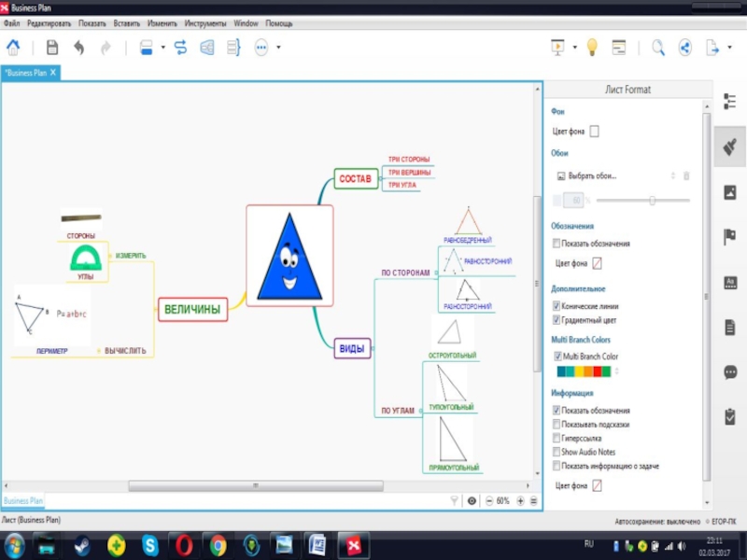Screen dimensions: 747x560
Task: Open the Outline panel from the sidebar
Action: tap(730, 102)
